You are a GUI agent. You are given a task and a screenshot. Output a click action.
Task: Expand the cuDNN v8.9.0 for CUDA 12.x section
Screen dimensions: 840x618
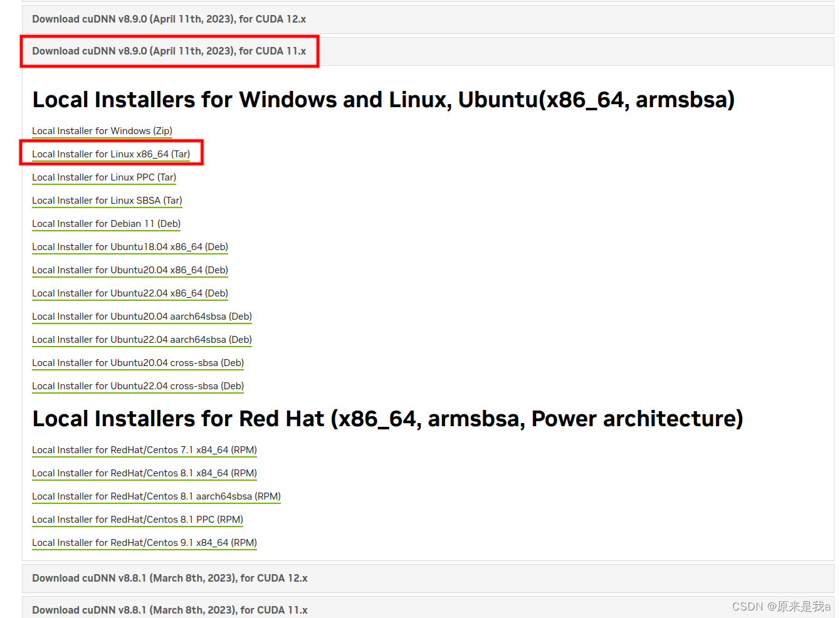tap(169, 19)
